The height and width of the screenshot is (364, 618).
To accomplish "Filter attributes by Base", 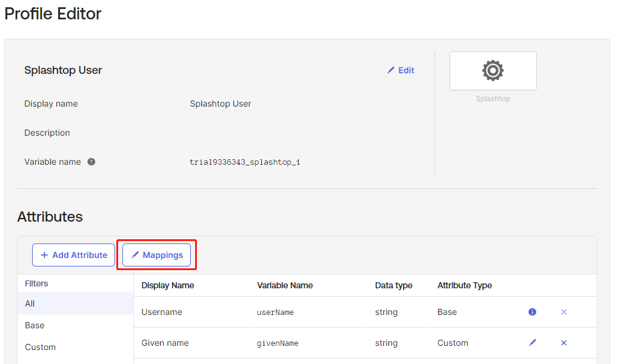I will pos(75,325).
